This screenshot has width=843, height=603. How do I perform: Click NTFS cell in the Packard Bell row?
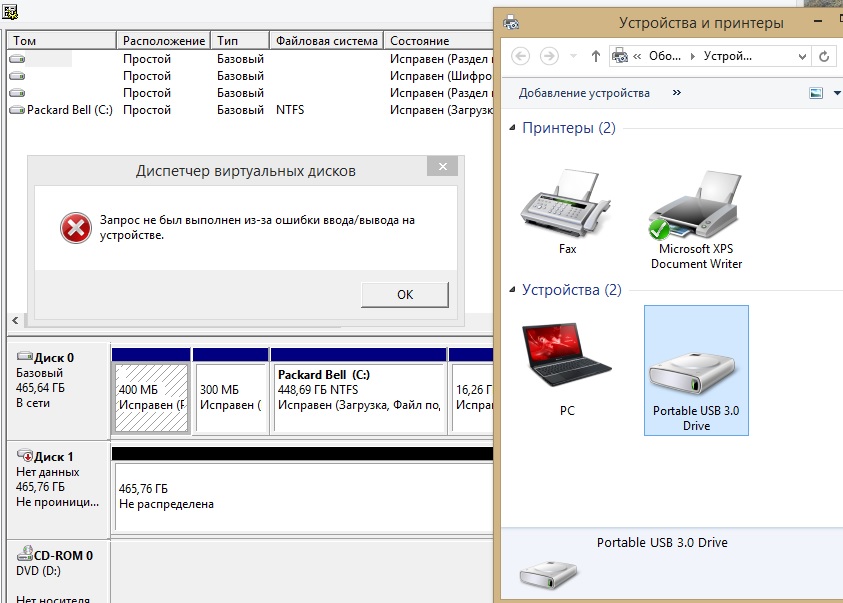290,110
